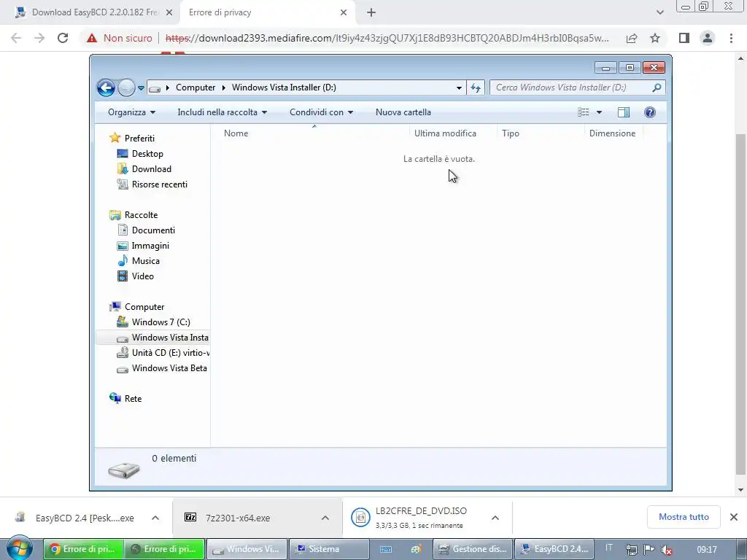Image resolution: width=747 pixels, height=560 pixels.
Task: Select Computer in navigation pane
Action: [144, 307]
